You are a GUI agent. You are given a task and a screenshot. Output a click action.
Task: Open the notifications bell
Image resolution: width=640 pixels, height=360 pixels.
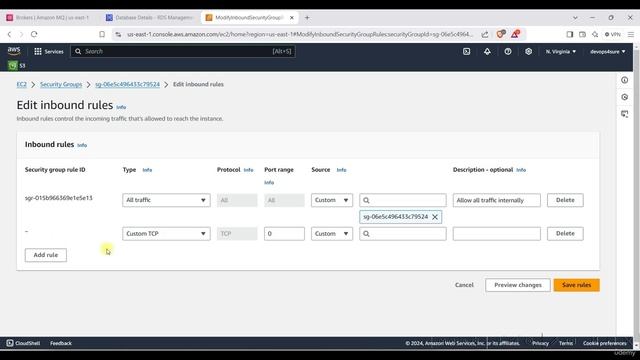[487, 51]
